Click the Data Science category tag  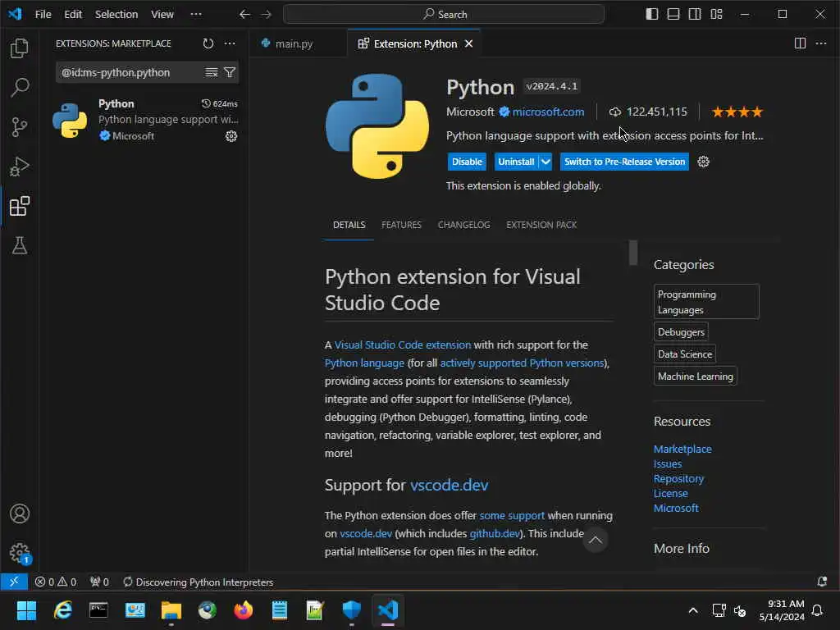tap(685, 354)
